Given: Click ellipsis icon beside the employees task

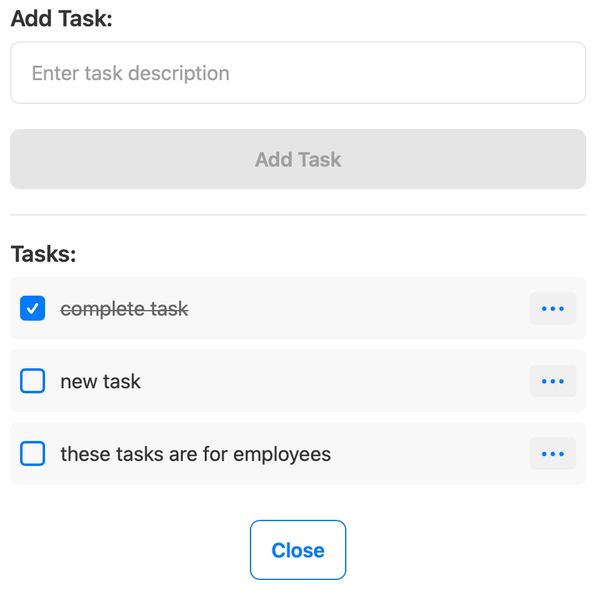Looking at the screenshot, I should (x=552, y=454).
